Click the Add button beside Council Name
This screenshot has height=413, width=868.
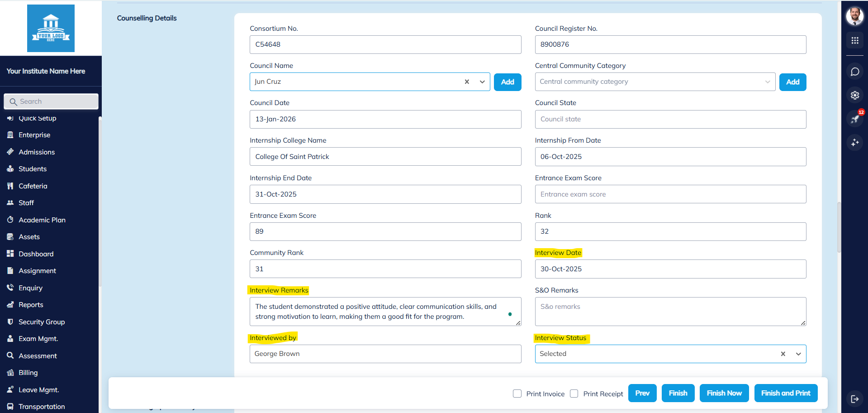[x=508, y=82]
